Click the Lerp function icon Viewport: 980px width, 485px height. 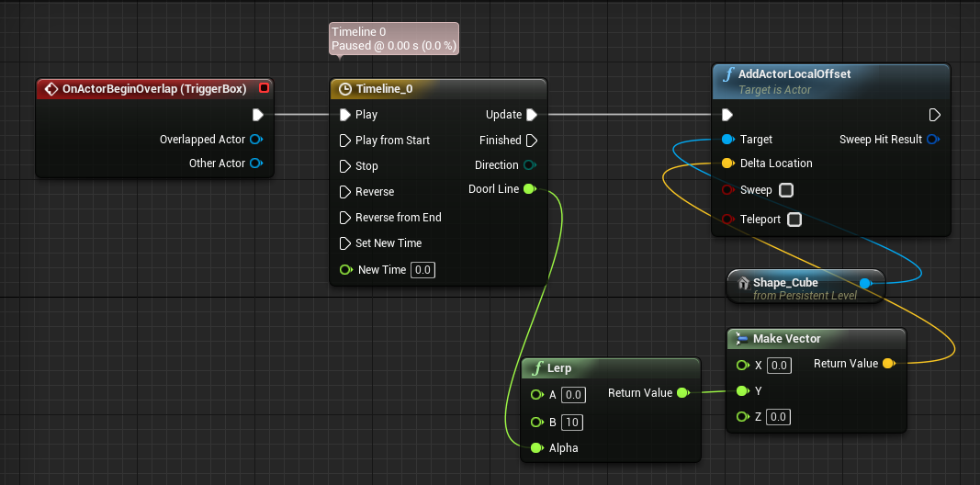pos(537,368)
